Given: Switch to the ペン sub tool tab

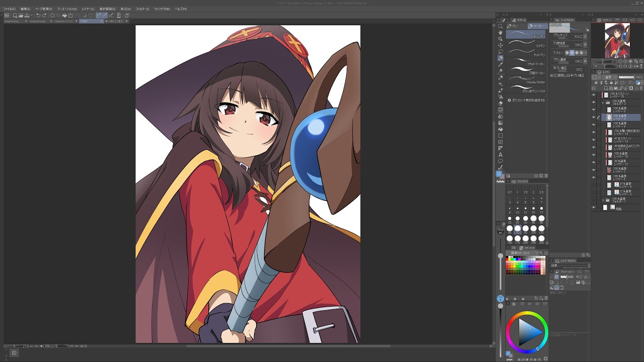Looking at the screenshot, I should pyautogui.click(x=516, y=26).
